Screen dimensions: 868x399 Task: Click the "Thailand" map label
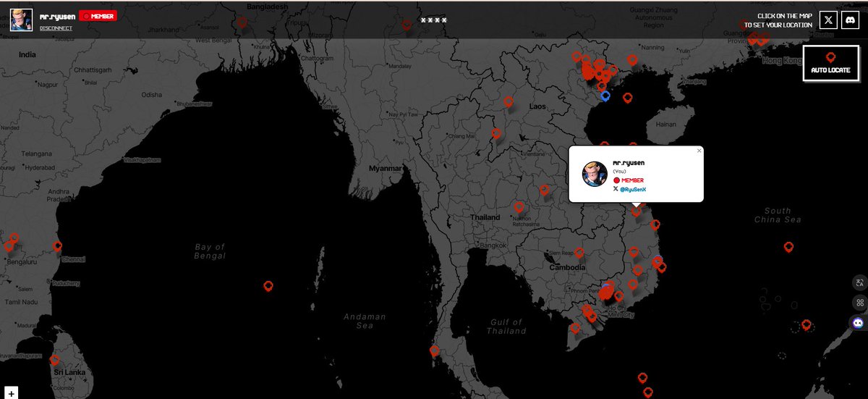click(485, 217)
